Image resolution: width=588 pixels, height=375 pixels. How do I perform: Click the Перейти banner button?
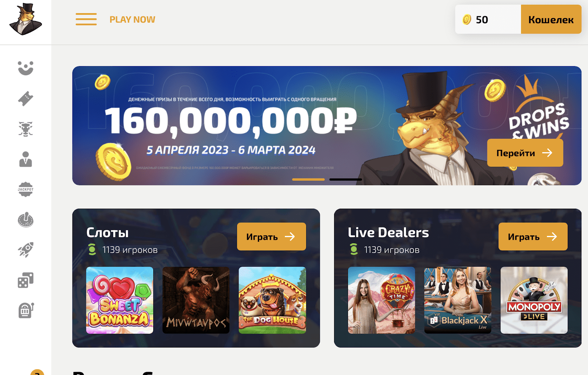pyautogui.click(x=525, y=153)
